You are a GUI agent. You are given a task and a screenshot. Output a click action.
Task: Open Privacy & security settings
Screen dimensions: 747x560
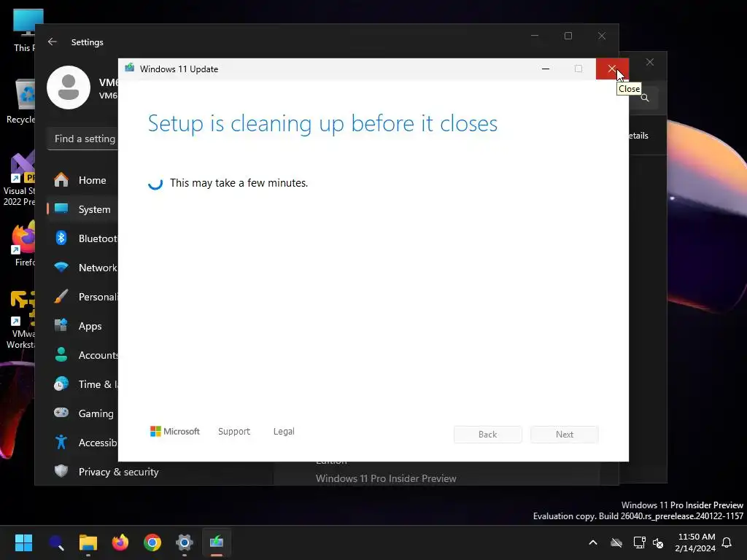coord(118,472)
